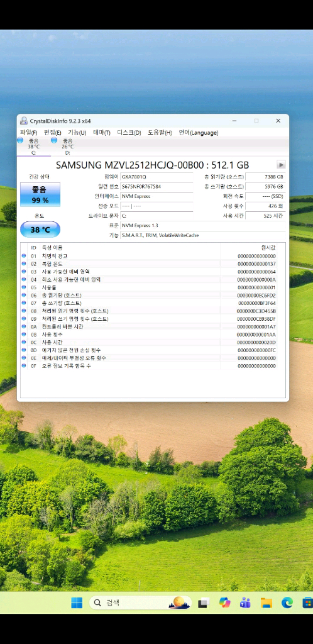Click the status dot of row 0B 사용 횟수
The image size is (313, 644).
[x=24, y=335]
